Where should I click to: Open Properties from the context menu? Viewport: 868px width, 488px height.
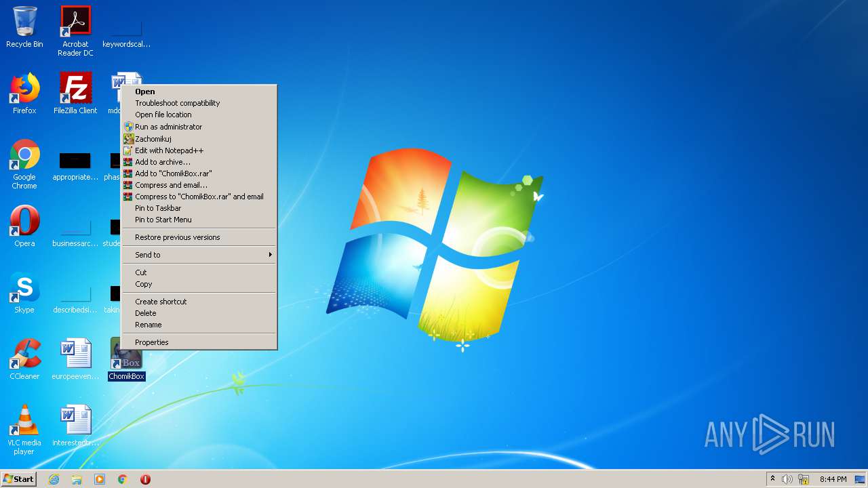tap(199, 342)
